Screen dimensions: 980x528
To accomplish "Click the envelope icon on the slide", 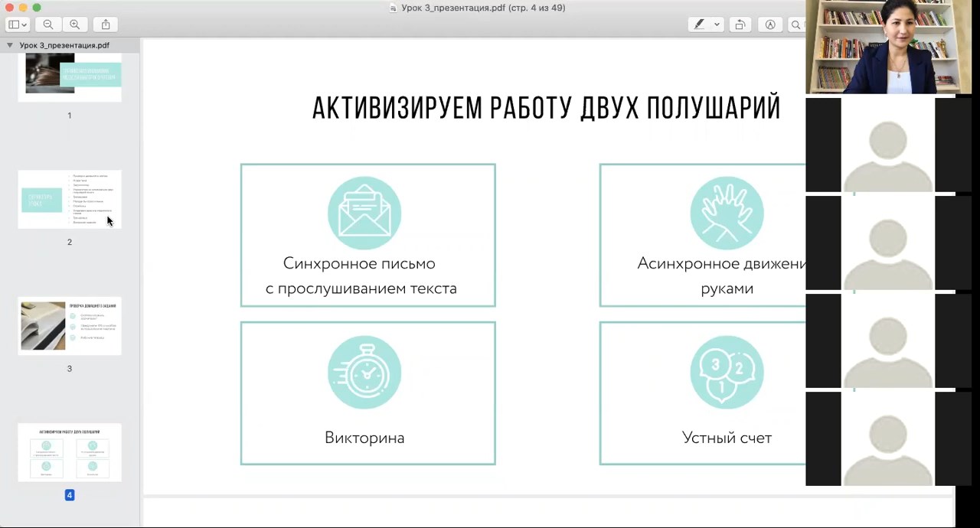I will pyautogui.click(x=364, y=213).
